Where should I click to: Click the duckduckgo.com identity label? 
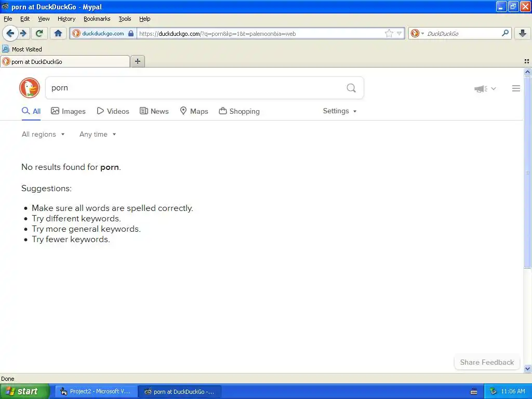(x=103, y=33)
